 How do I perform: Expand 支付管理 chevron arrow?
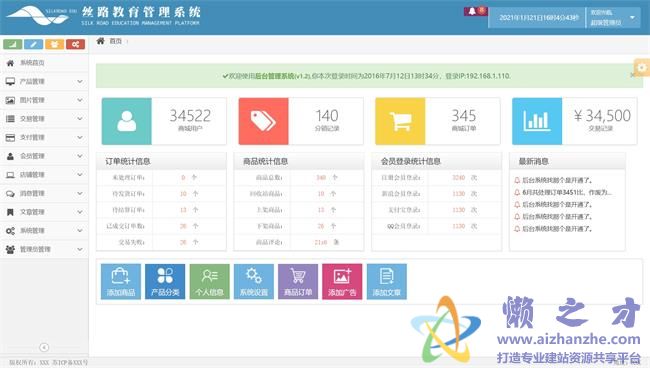tap(80, 138)
